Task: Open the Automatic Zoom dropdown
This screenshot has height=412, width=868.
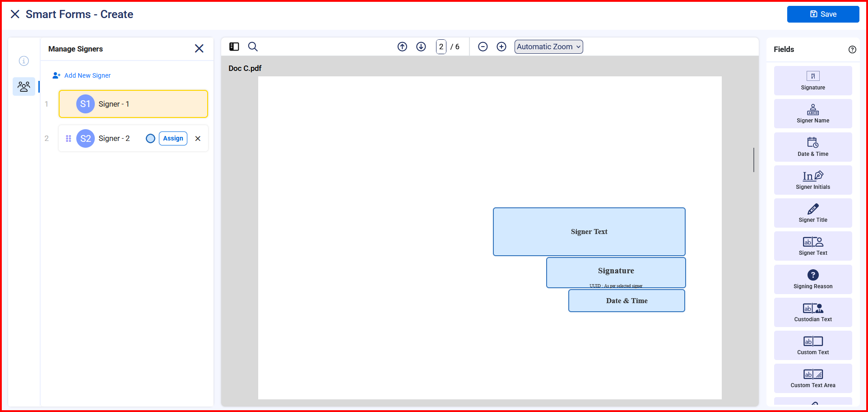Action: [548, 47]
